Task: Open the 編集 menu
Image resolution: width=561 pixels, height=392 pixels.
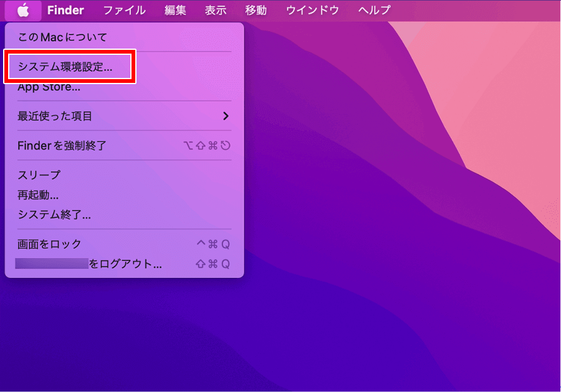Action: [x=175, y=10]
